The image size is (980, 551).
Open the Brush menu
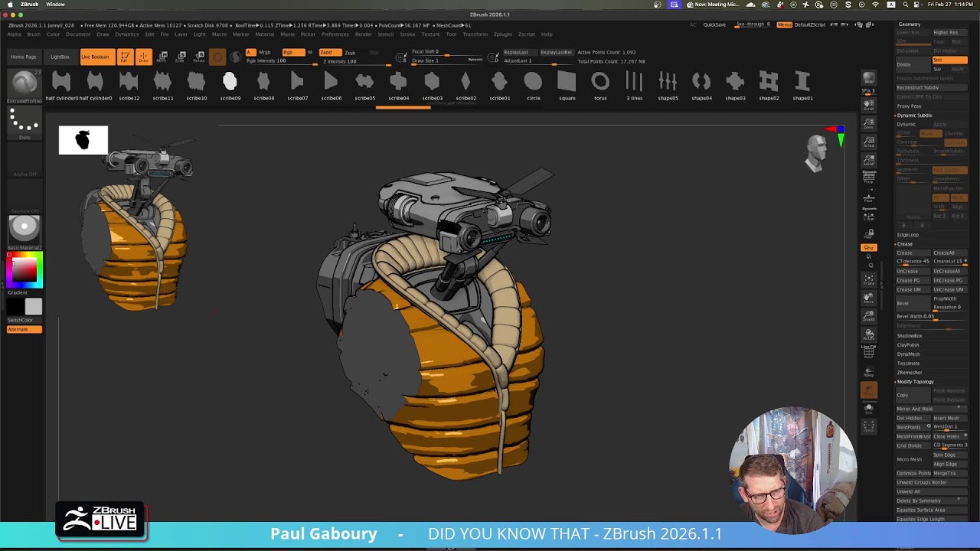point(34,34)
